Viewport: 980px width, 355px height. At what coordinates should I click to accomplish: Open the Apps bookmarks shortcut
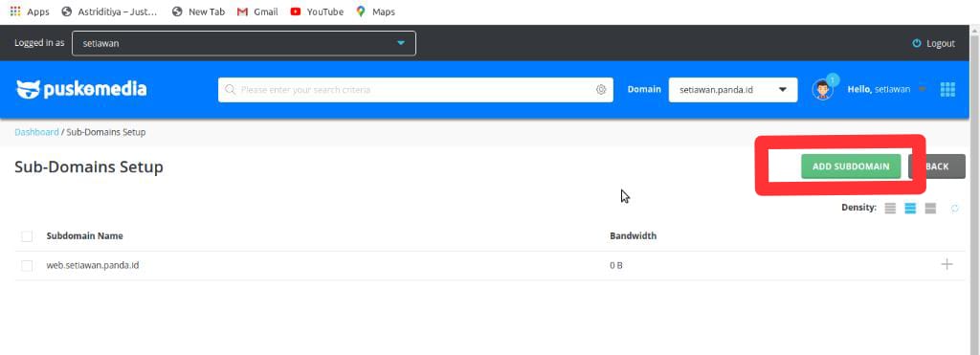coord(30,11)
